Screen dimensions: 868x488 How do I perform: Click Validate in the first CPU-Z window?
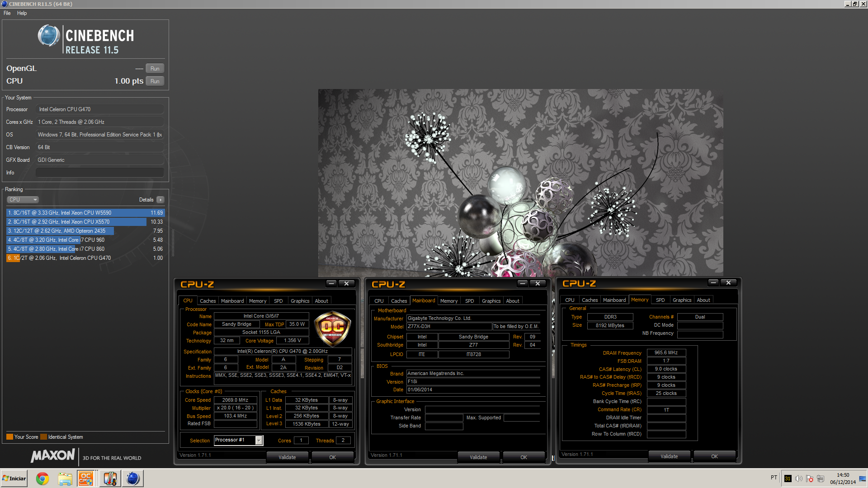pos(287,457)
